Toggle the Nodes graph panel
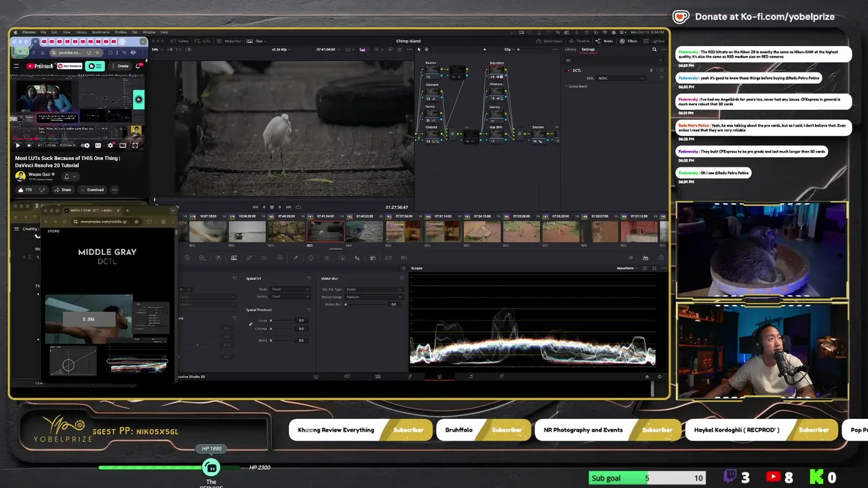868x488 pixels. tap(604, 41)
